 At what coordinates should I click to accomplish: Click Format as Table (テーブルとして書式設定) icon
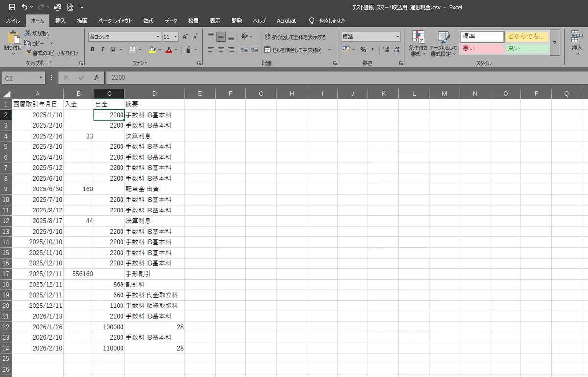(443, 37)
